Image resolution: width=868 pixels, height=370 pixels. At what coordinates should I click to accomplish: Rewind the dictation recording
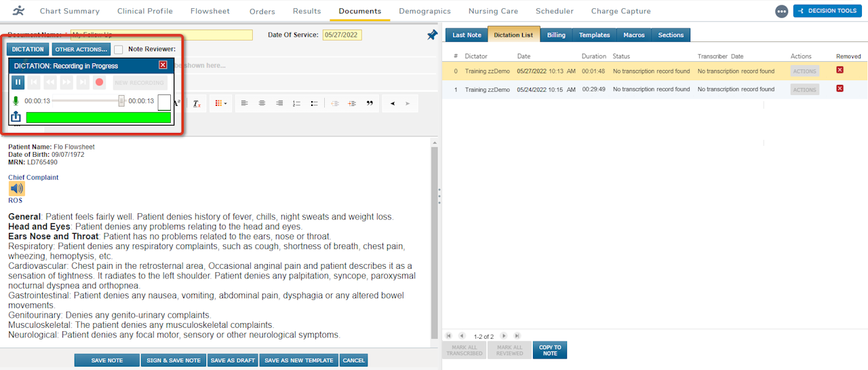(x=50, y=82)
